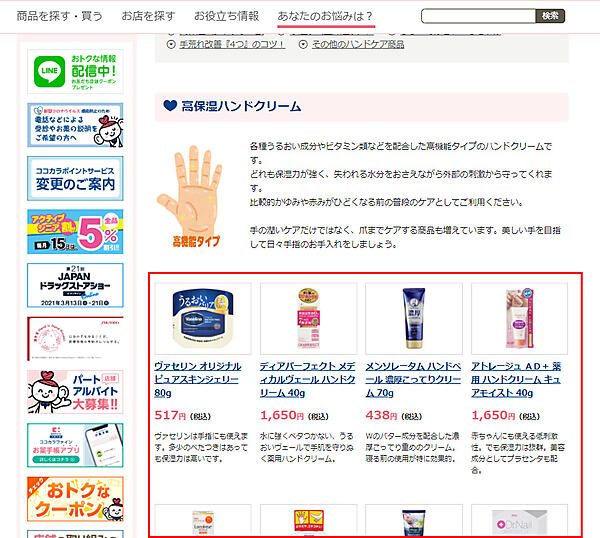The height and width of the screenshot is (538, 600).
Task: Click the アトレージュ AD+ product thumbnail
Action: coord(520,319)
